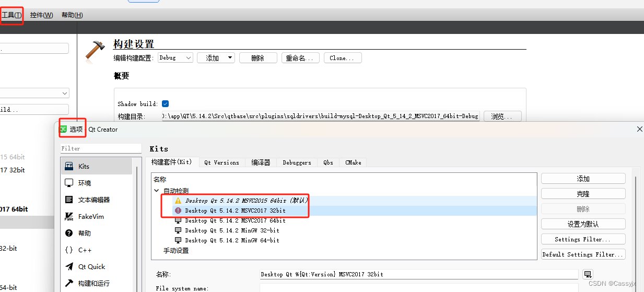Collapse the 自动检测 tree group
644x292 pixels.
(157, 191)
